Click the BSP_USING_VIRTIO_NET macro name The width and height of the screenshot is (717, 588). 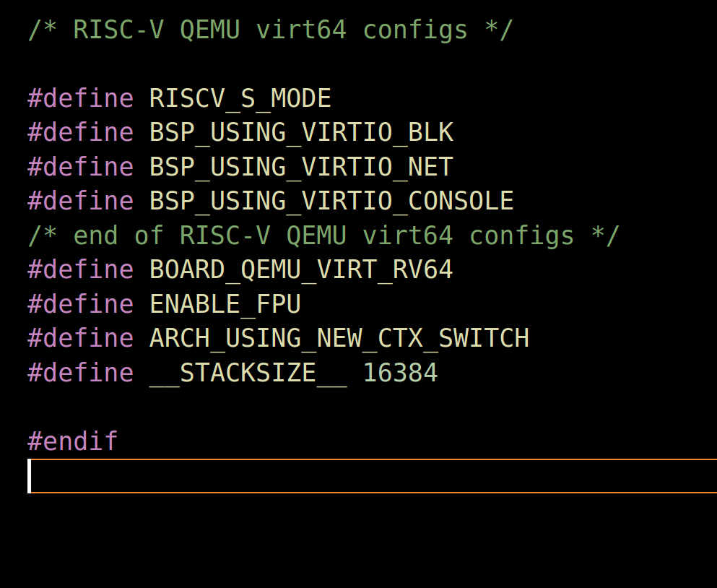click(301, 168)
